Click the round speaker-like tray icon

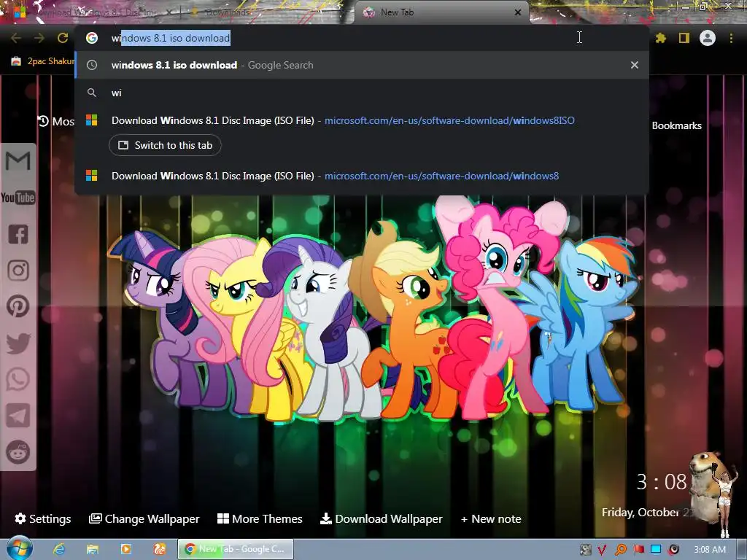[673, 550]
